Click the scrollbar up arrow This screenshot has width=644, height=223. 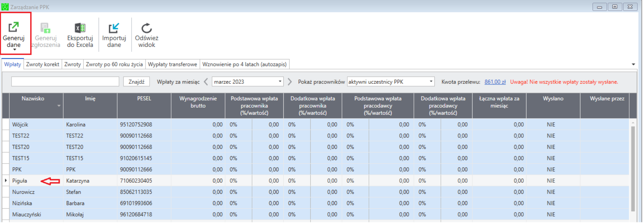point(633,123)
